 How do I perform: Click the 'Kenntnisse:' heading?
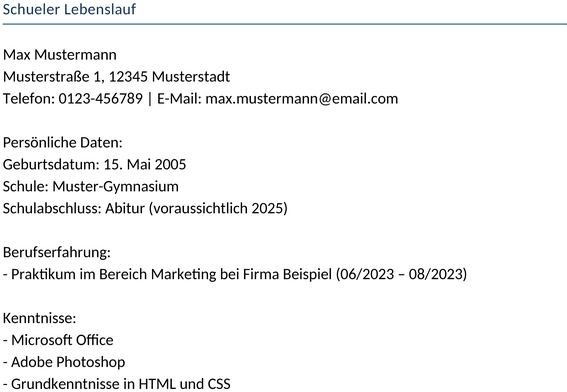point(39,318)
